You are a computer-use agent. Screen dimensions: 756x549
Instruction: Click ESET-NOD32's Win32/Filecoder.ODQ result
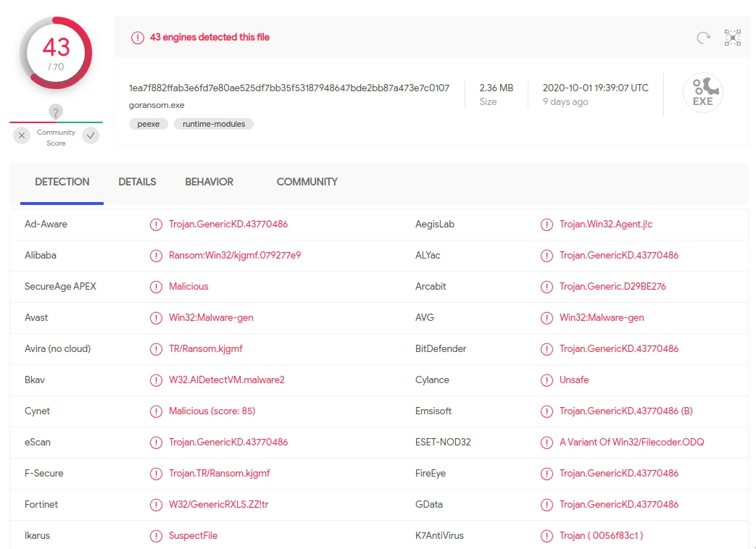631,442
